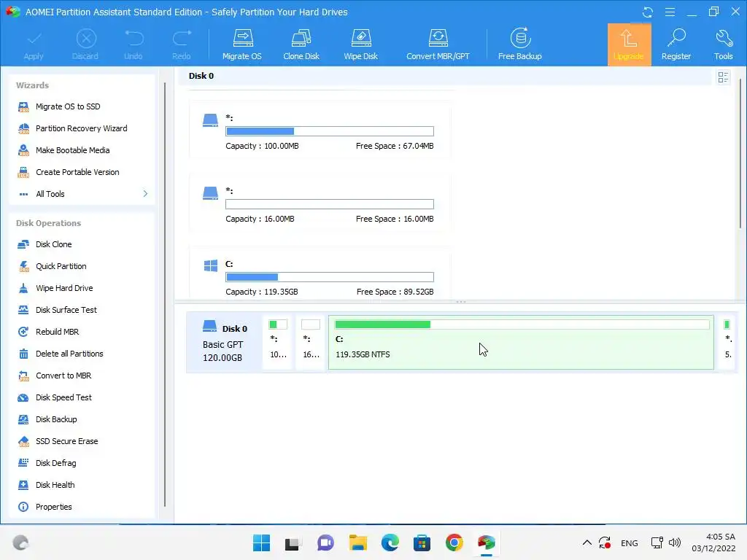Click the Disk 0 header label
Image resolution: width=747 pixels, height=560 pixels.
coord(201,76)
